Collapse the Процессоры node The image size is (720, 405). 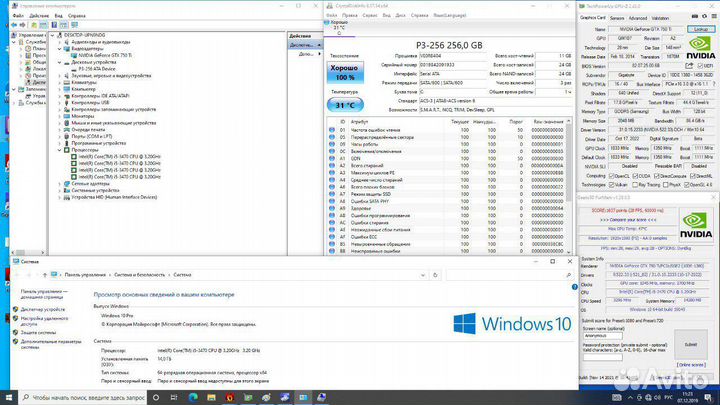point(60,150)
